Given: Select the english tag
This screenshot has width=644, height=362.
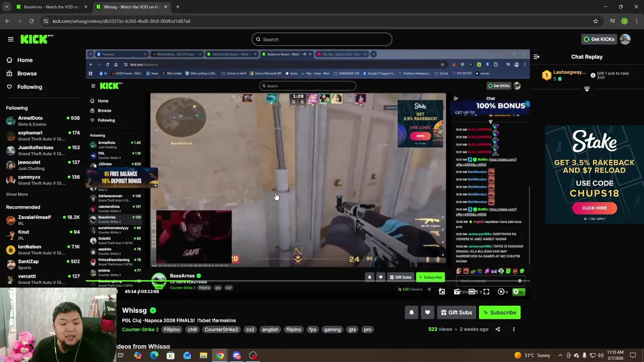Looking at the screenshot, I should 270,329.
